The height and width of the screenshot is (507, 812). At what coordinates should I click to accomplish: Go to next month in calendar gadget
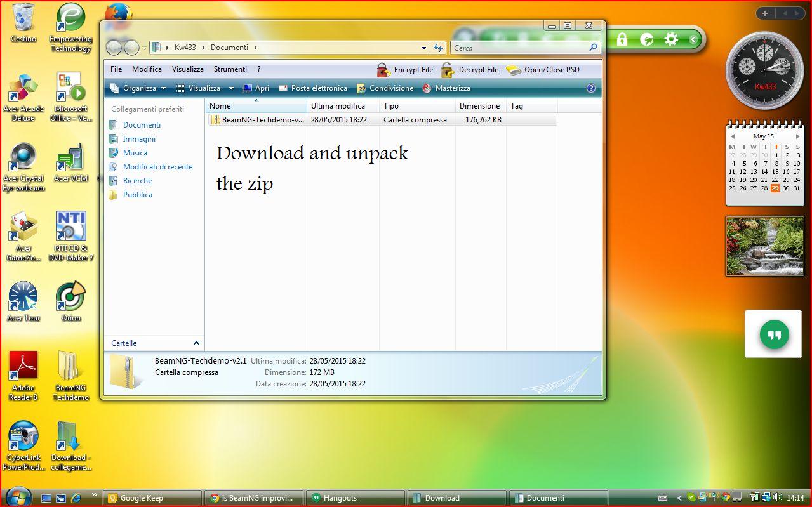point(798,136)
